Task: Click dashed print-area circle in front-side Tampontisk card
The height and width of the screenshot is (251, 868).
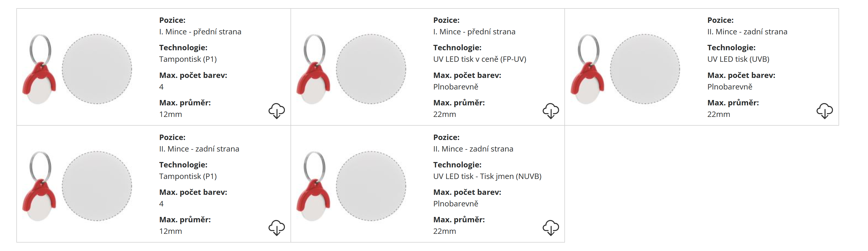Action: point(97,69)
